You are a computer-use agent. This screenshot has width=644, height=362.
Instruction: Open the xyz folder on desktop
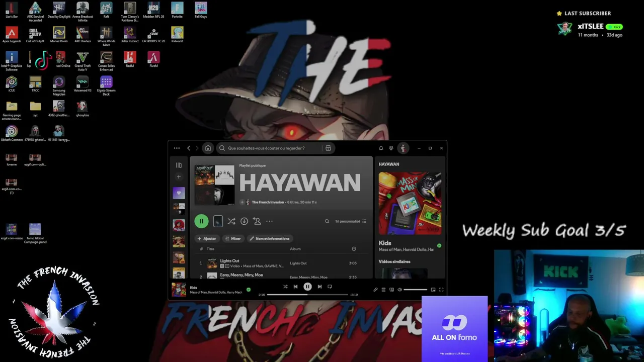coord(35,109)
